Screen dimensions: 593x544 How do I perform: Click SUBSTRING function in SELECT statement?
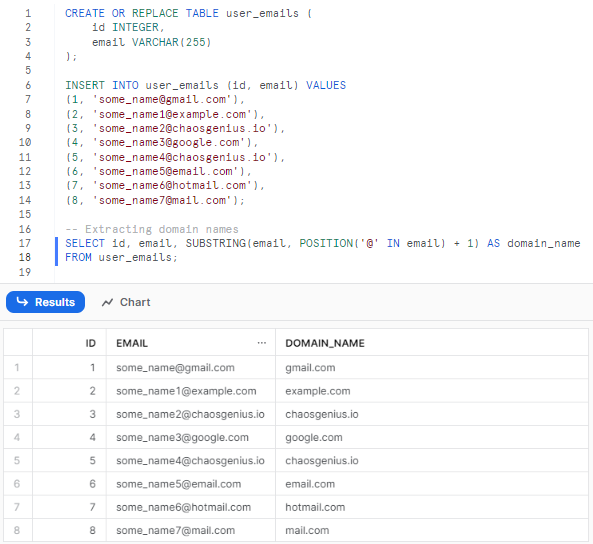pyautogui.click(x=216, y=243)
